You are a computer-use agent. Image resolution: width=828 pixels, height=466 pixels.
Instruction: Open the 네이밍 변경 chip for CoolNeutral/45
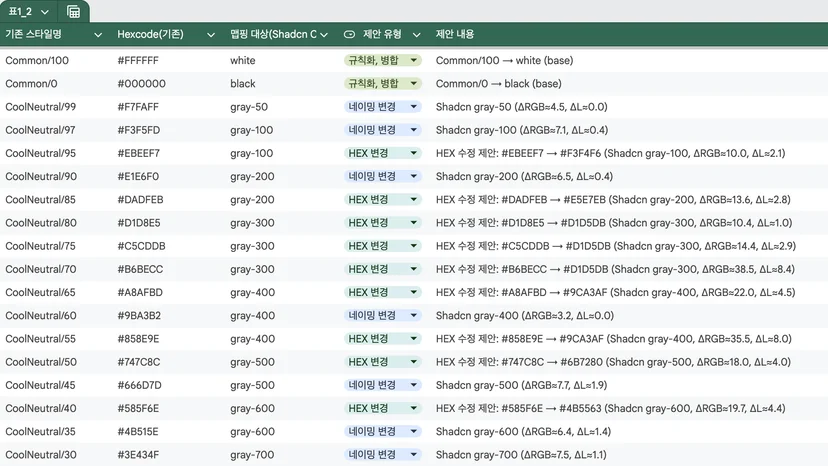pos(383,386)
